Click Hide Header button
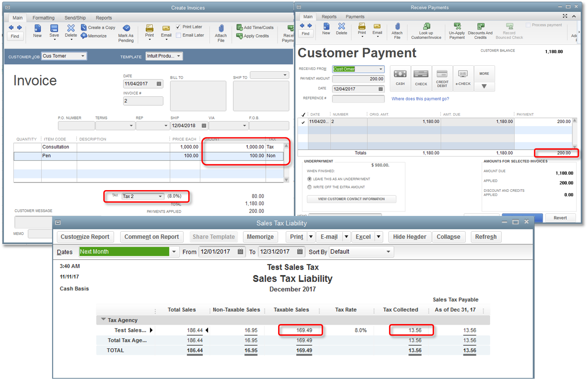The height and width of the screenshot is (379, 588). coord(409,237)
